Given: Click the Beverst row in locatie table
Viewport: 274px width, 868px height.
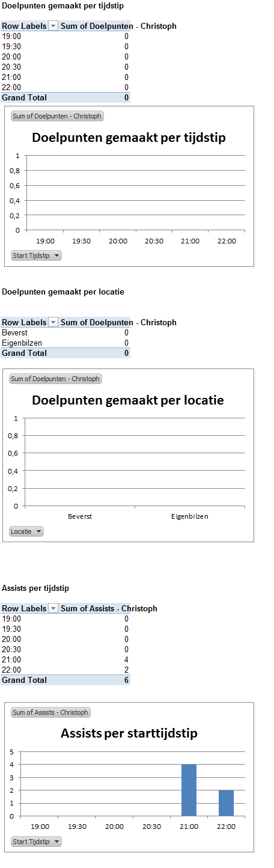Looking at the screenshot, I should 65,332.
